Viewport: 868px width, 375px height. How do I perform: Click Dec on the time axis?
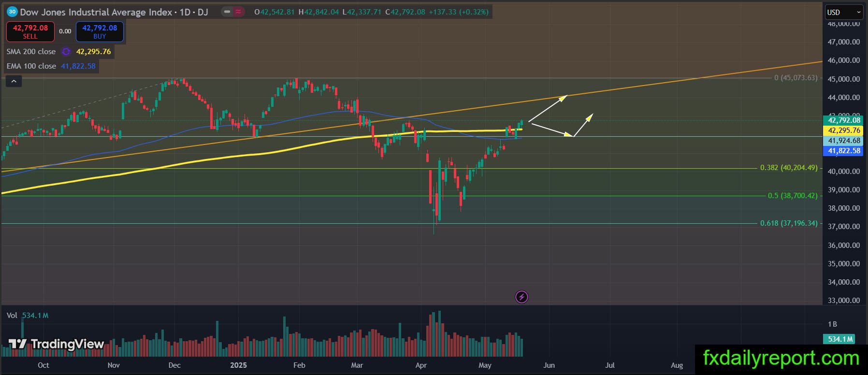[174, 365]
